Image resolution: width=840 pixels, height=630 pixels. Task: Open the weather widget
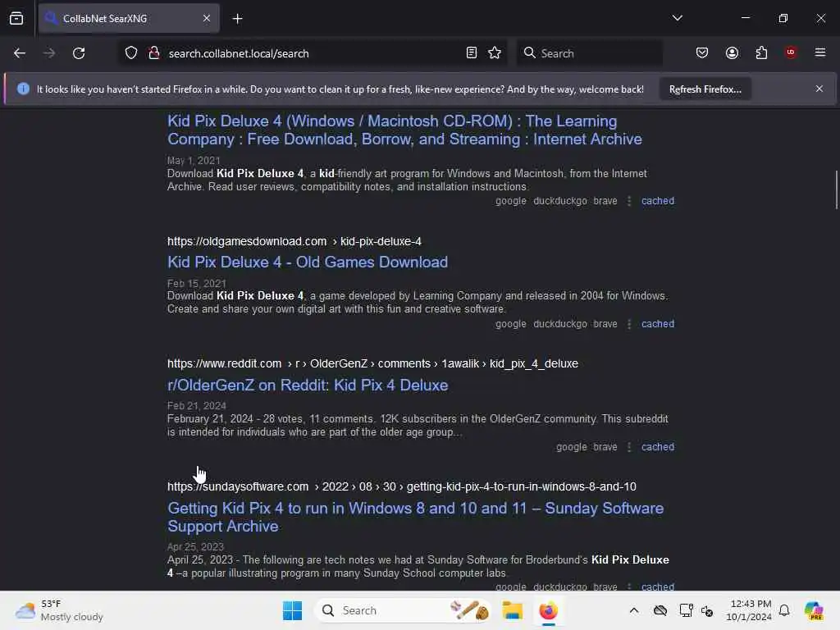click(59, 610)
